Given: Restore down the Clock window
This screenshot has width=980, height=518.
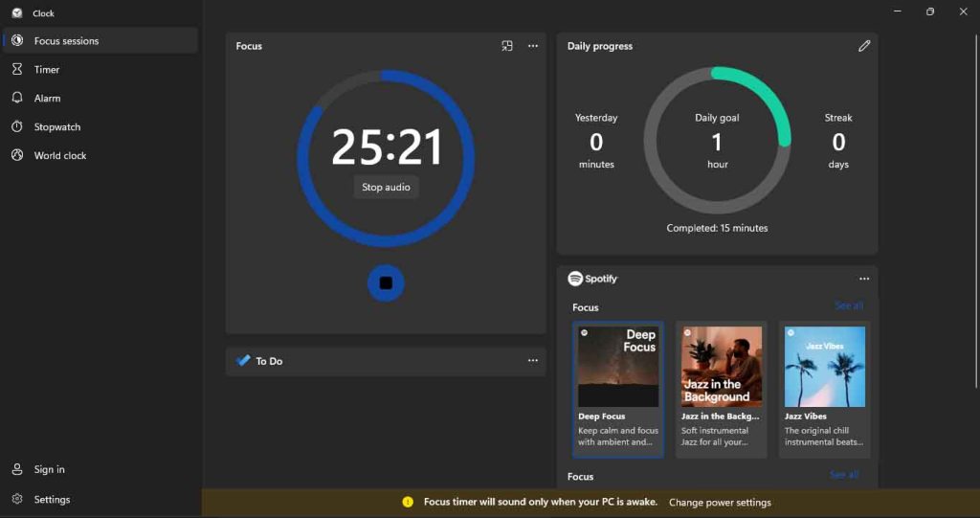Looking at the screenshot, I should point(930,11).
